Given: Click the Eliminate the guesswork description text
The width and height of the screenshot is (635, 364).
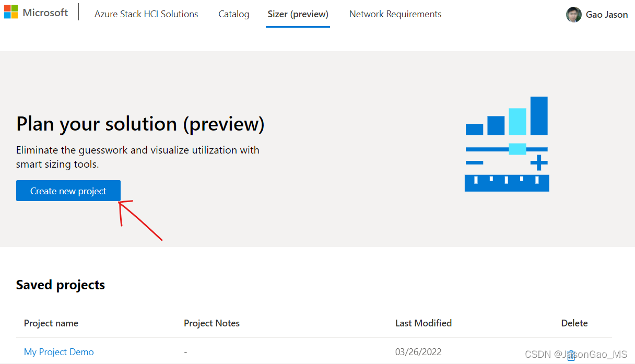Looking at the screenshot, I should (x=138, y=157).
